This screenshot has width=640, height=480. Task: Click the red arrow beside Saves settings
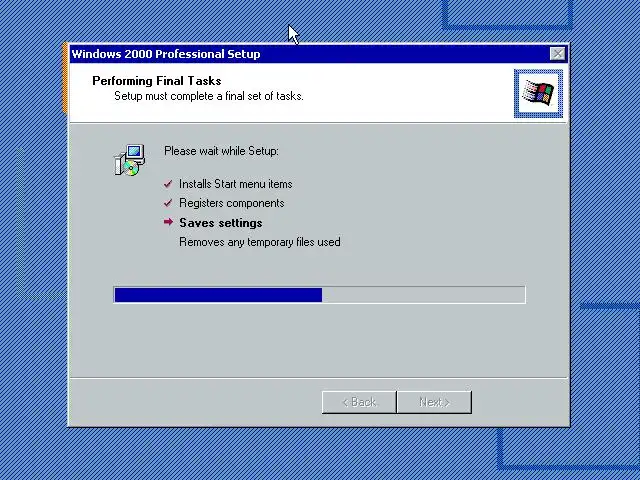(168, 222)
